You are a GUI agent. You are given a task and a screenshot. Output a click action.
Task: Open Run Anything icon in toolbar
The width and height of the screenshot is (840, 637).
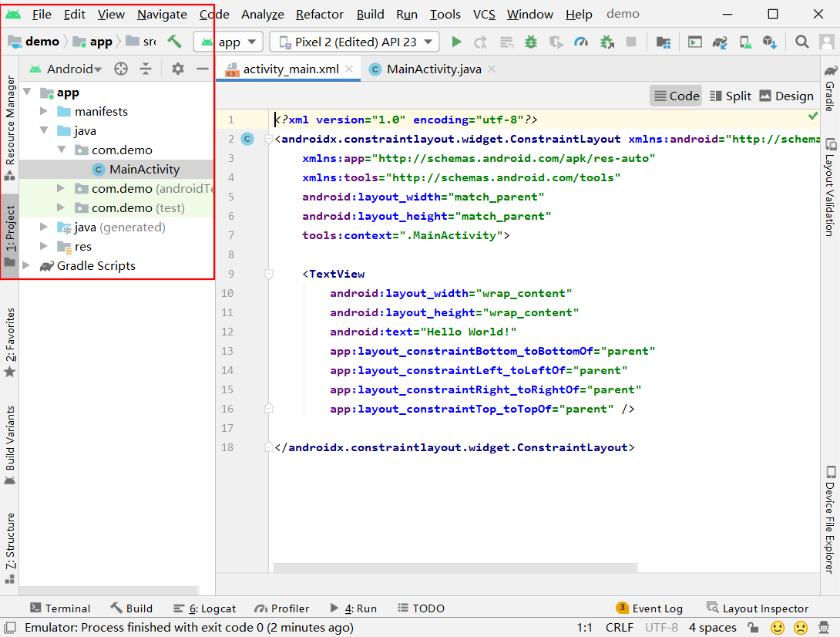point(695,42)
